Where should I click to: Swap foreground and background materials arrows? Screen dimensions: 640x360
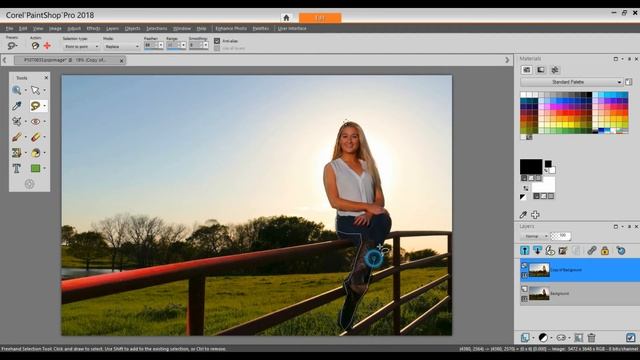(526, 188)
